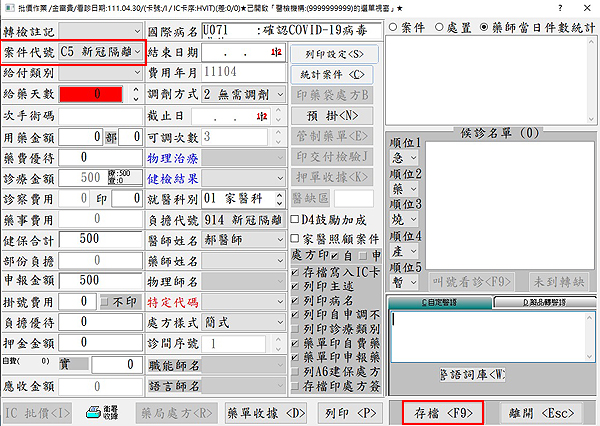Enable the D4鼓勵加成 checkbox

coord(295,219)
